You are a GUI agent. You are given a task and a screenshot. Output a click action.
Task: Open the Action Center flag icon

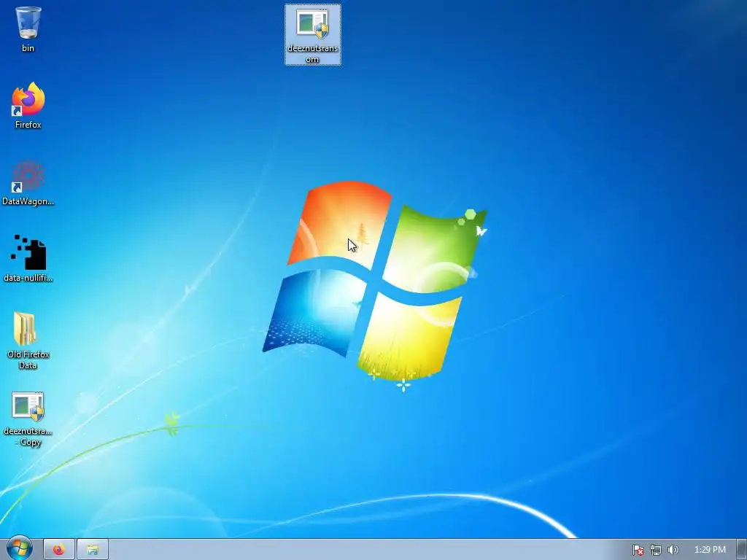(638, 550)
